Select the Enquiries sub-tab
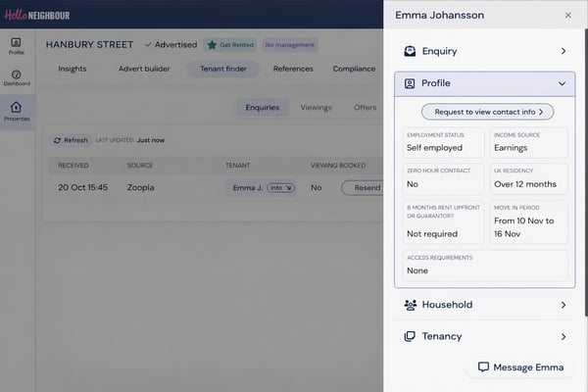The height and width of the screenshot is (392, 588). click(x=263, y=108)
